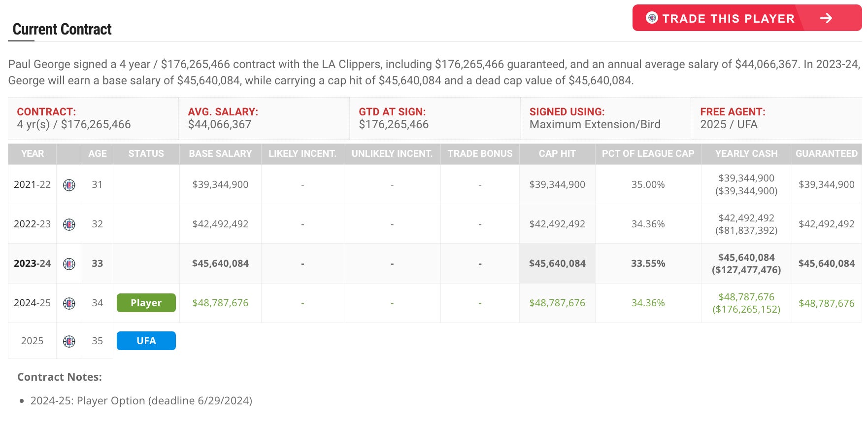Screen dimensions: 868x431
Task: Click the Trade Bonus column header
Action: point(480,154)
